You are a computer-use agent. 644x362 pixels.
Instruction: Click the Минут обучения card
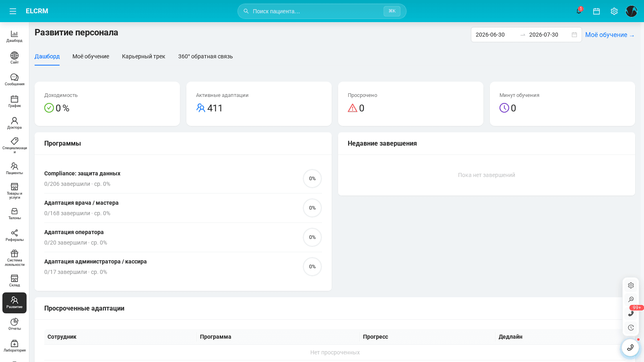[x=562, y=104]
